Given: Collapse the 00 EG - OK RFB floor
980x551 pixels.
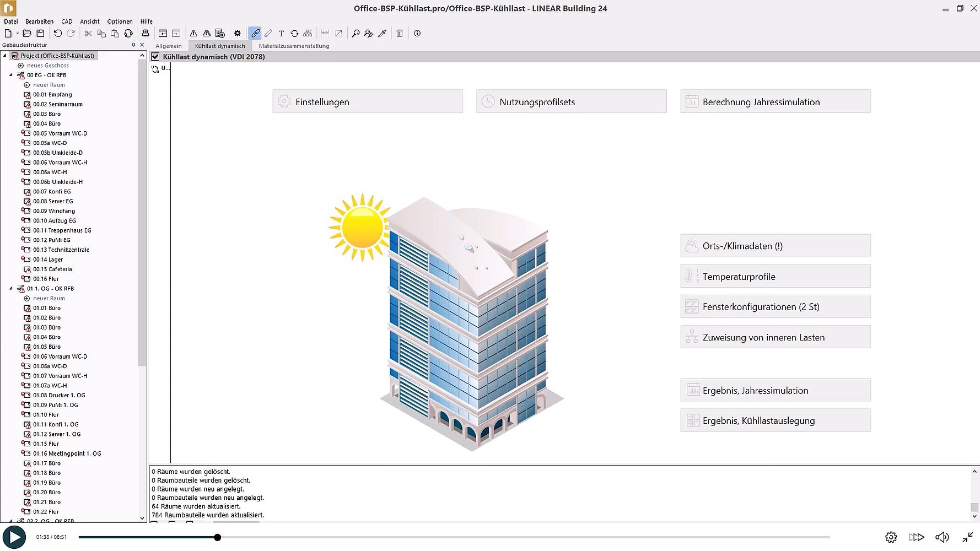Looking at the screenshot, I should [x=11, y=75].
